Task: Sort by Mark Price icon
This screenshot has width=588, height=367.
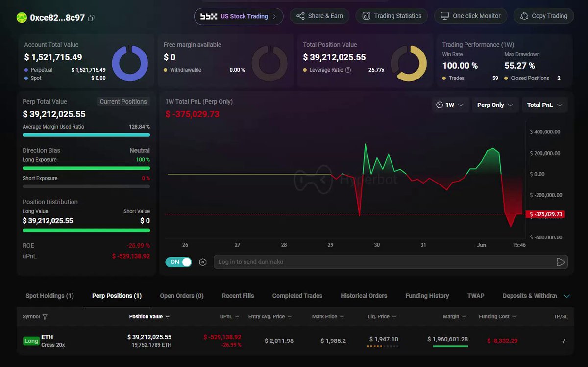Action: (342, 317)
